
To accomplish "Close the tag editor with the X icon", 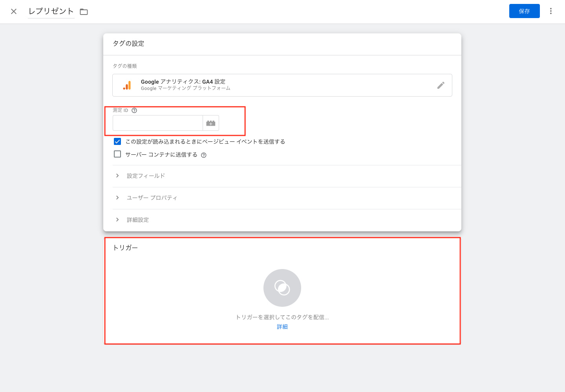I will pyautogui.click(x=14, y=11).
